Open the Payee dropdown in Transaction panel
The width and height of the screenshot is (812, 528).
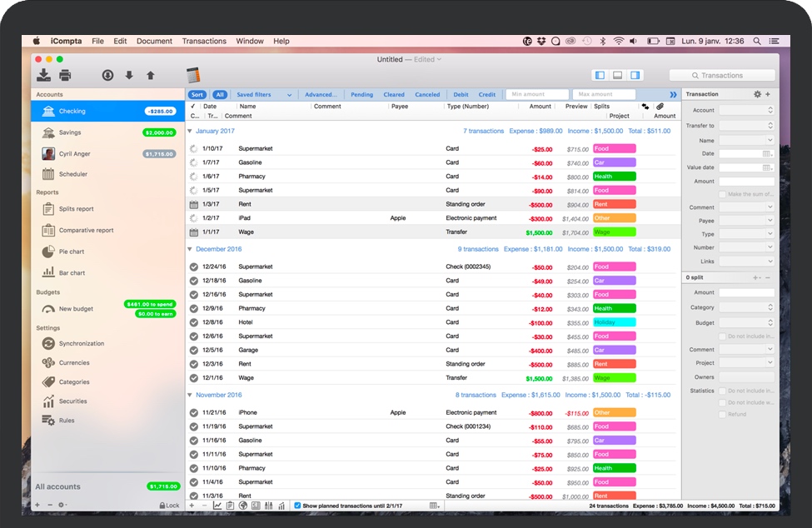click(746, 221)
